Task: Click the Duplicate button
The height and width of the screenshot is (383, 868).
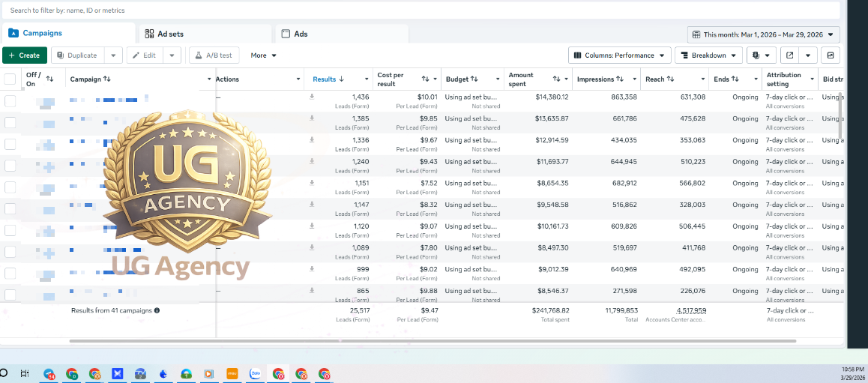Action: pyautogui.click(x=77, y=55)
